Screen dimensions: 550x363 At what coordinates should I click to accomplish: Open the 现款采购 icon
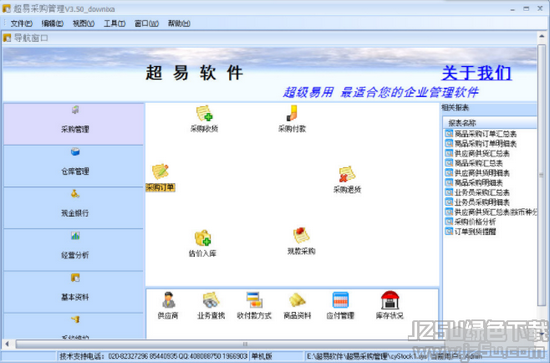(301, 241)
